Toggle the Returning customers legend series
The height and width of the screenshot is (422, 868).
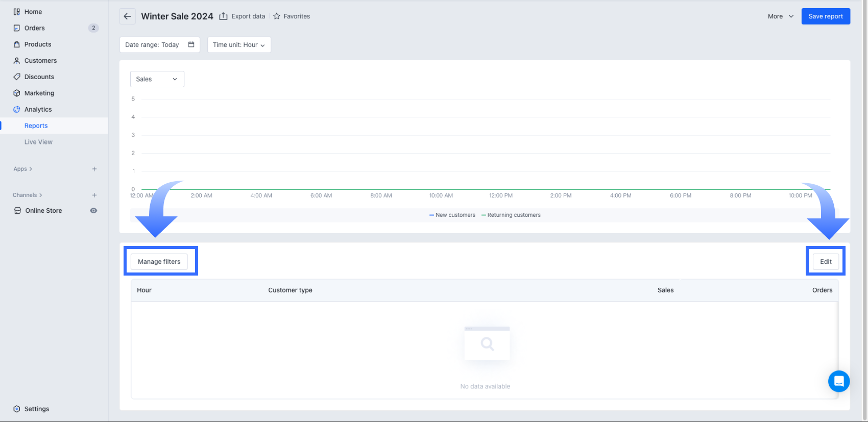click(x=511, y=215)
